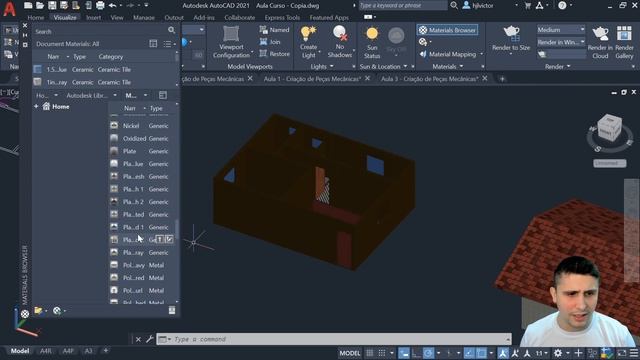This screenshot has width=640, height=360.
Task: Open the document materials list view options dropdown
Action: [x=169, y=44]
